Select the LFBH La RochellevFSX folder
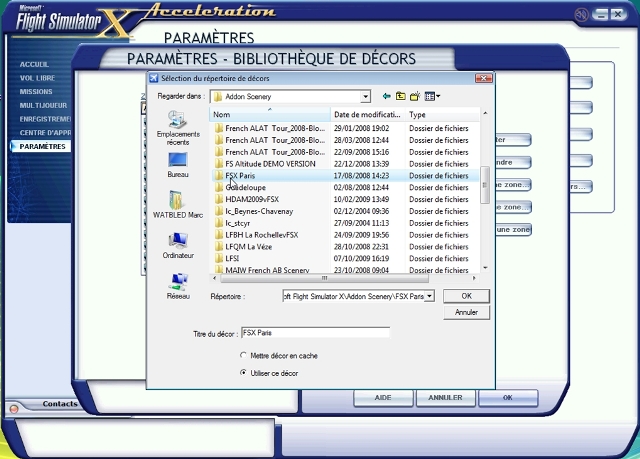Viewport: 640px width, 459px height. 262,235
